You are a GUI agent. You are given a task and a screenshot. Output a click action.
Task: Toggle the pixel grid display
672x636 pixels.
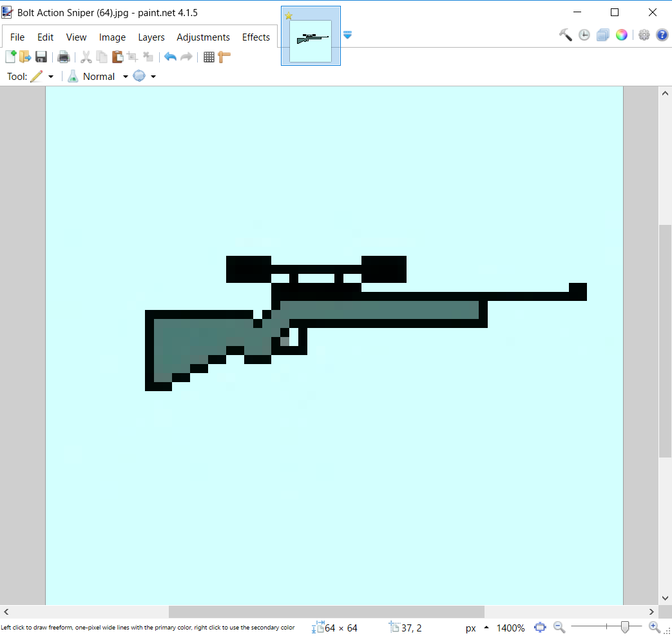pyautogui.click(x=209, y=57)
